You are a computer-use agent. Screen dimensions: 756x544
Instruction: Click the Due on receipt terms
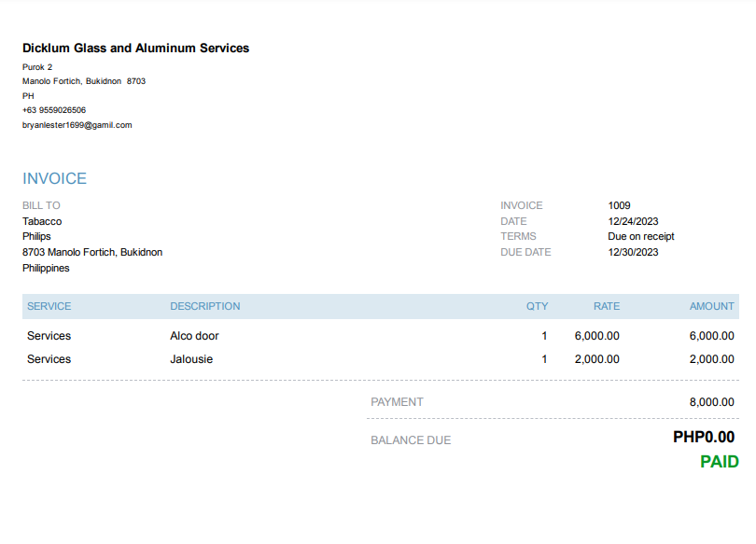pos(640,236)
